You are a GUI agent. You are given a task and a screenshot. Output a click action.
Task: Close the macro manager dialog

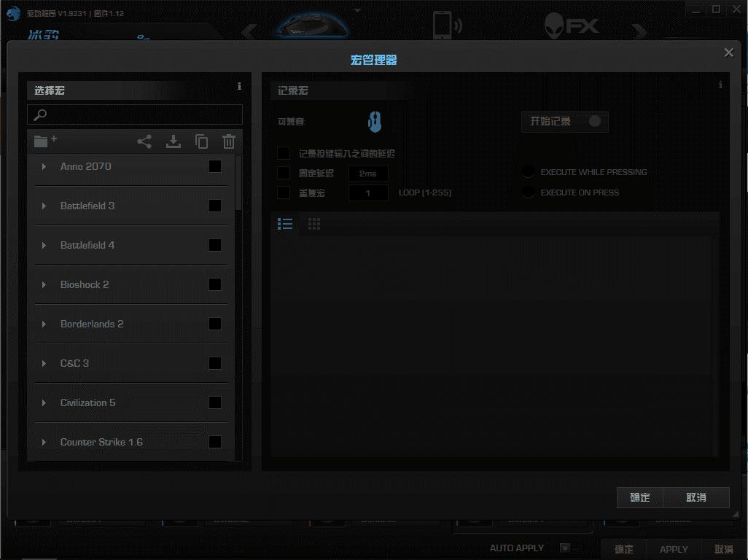tap(728, 52)
